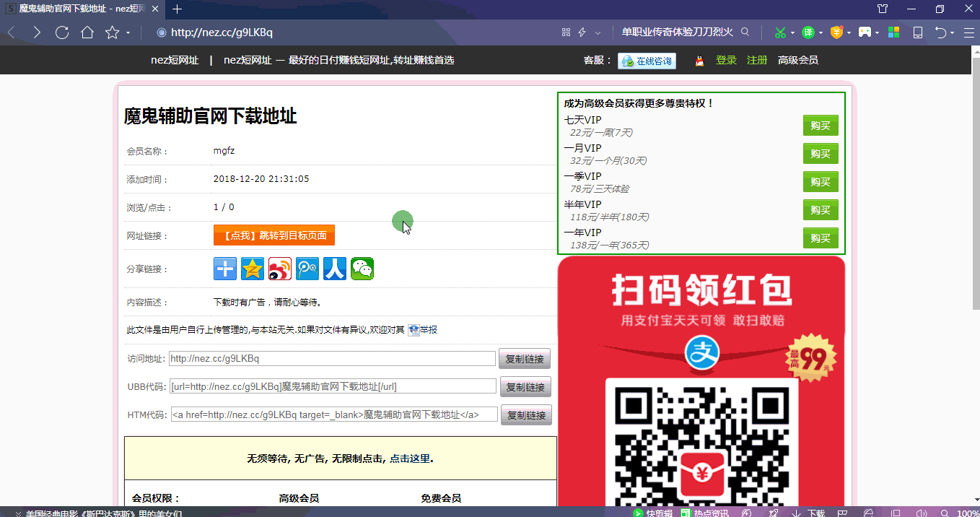Open the game controller icon
980x517 pixels.
pyautogui.click(x=865, y=32)
